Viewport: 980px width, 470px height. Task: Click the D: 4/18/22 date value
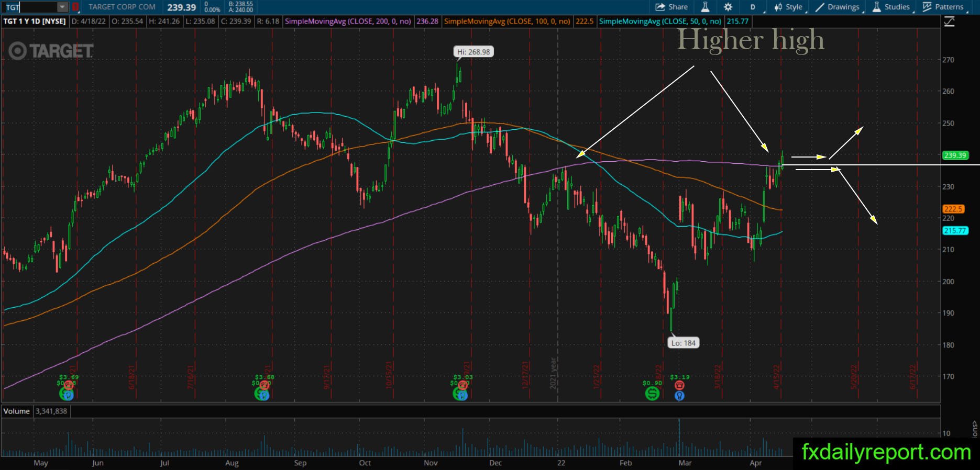89,21
